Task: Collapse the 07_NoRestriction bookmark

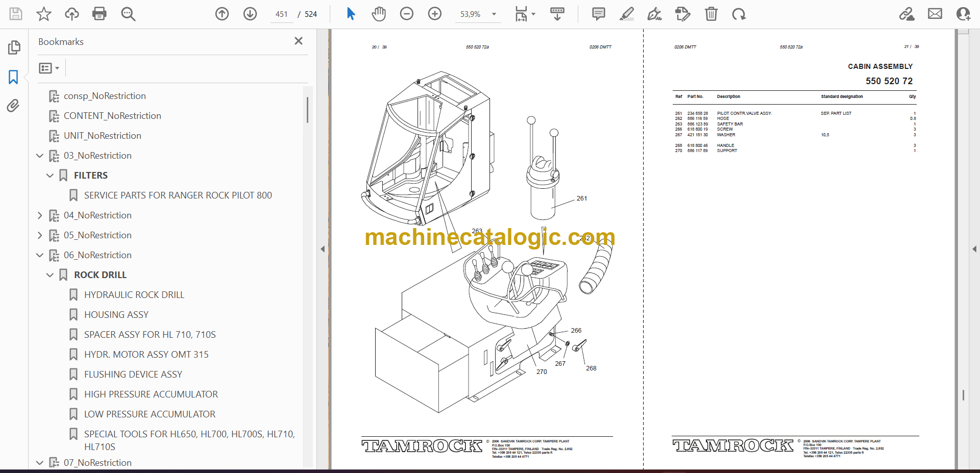Action: [x=40, y=463]
